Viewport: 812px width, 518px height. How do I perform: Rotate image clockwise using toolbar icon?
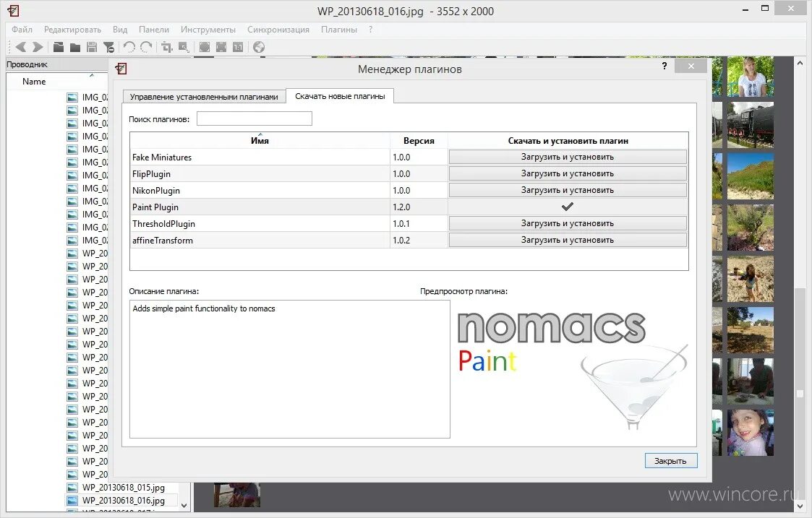pos(146,47)
